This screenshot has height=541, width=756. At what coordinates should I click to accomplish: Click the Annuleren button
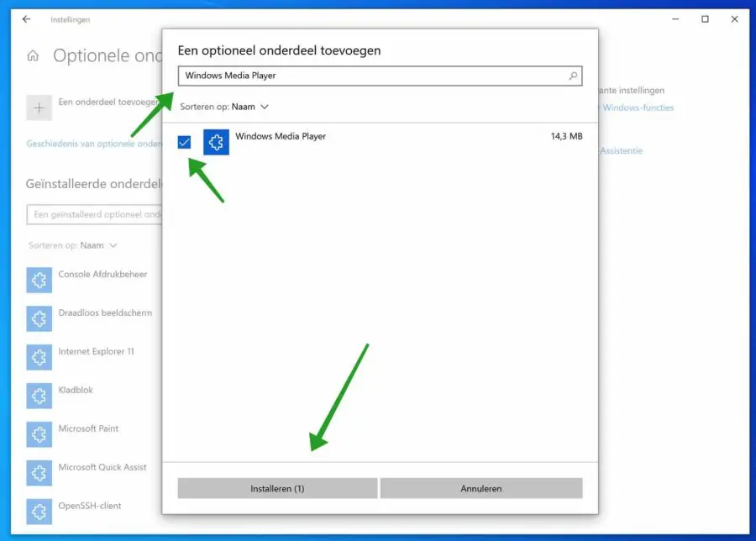point(481,488)
